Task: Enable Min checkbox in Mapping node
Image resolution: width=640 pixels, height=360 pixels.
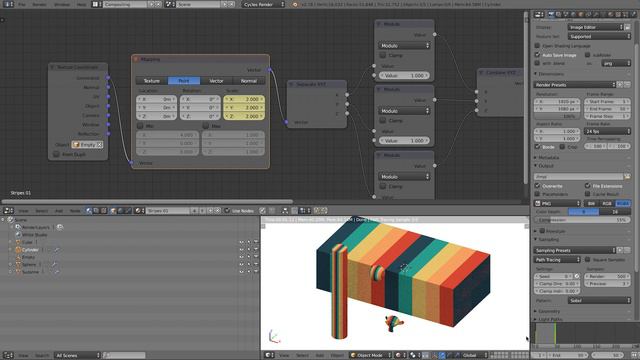Action: [x=140, y=126]
